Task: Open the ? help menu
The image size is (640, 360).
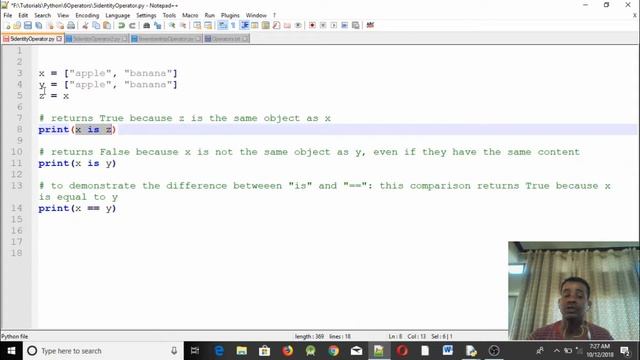Action: click(x=274, y=16)
